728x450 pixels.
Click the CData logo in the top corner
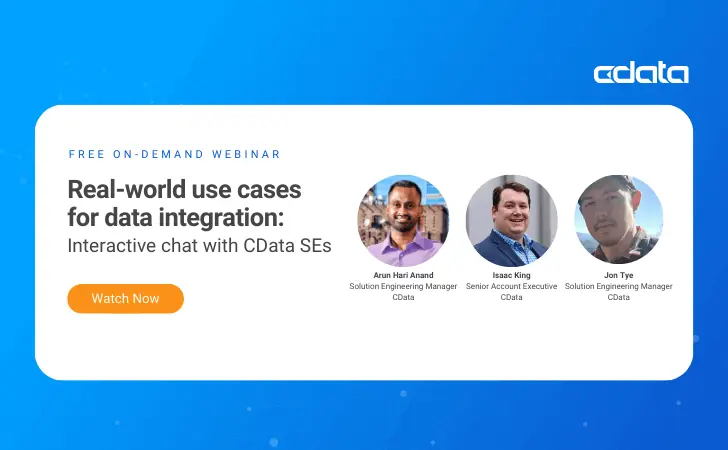coord(640,73)
